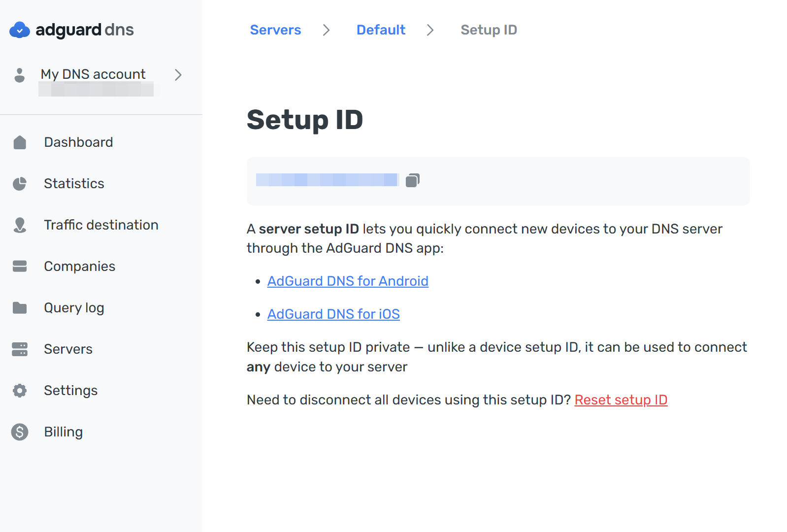Go to Billing page
This screenshot has height=532, width=787.
coord(63,432)
